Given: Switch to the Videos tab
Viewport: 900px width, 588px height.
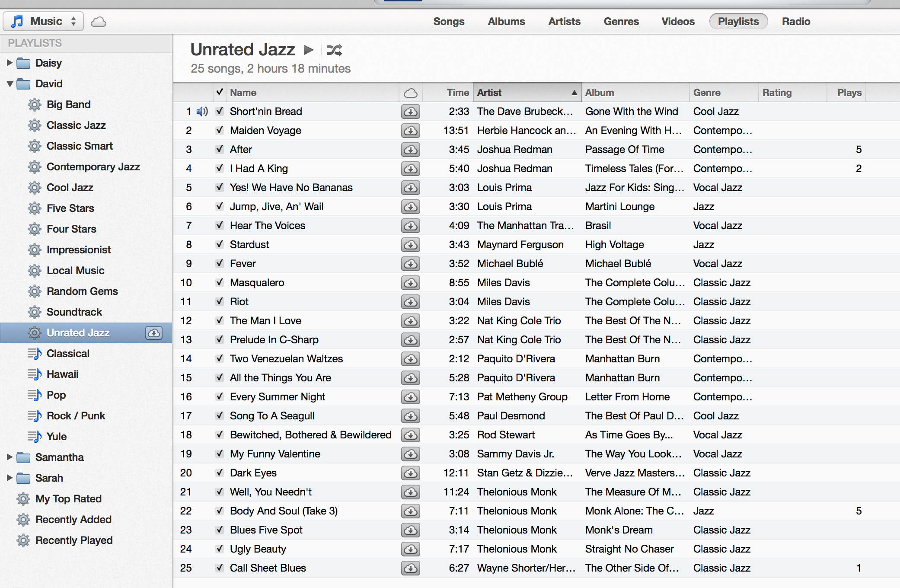Looking at the screenshot, I should [678, 22].
